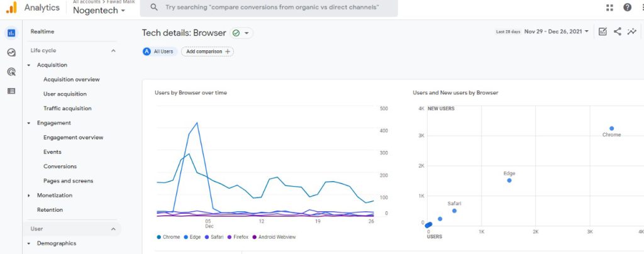Click the Edge point in scatter chart

[509, 180]
